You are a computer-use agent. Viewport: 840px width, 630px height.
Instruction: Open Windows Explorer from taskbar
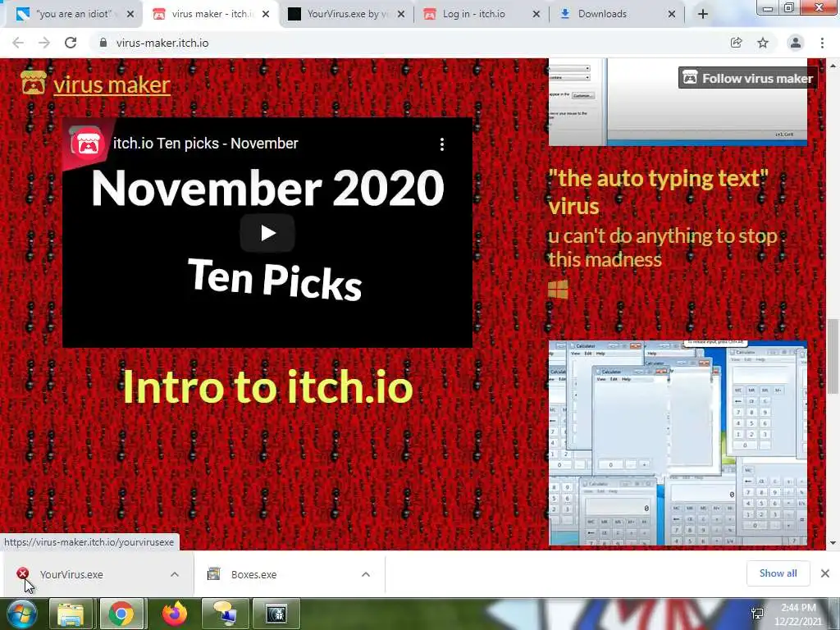pos(71,614)
